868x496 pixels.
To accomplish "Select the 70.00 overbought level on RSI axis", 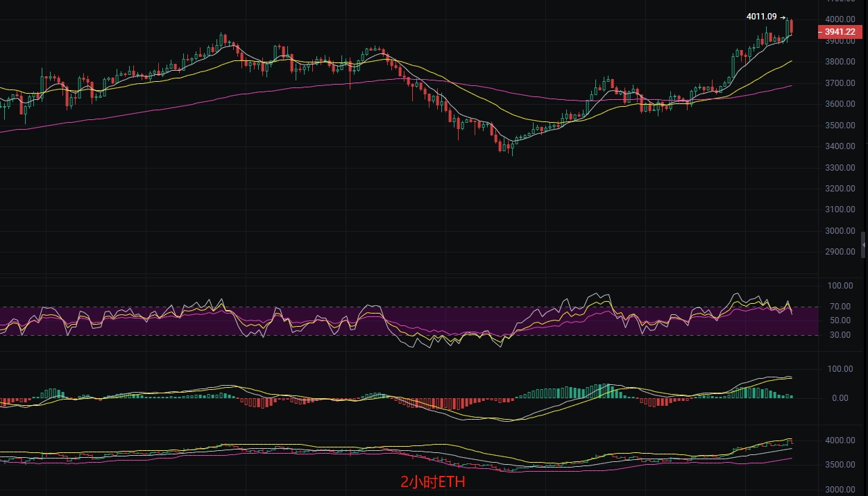I will 841,306.
